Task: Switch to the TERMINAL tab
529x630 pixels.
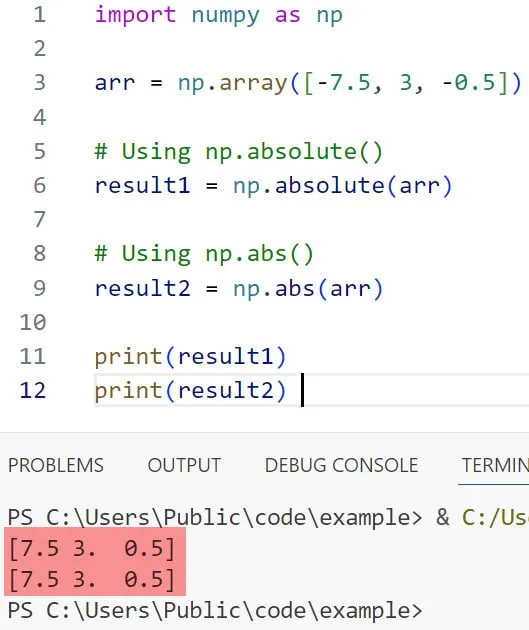Action: coord(495,465)
